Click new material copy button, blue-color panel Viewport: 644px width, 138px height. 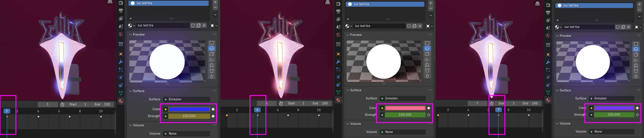[199, 25]
